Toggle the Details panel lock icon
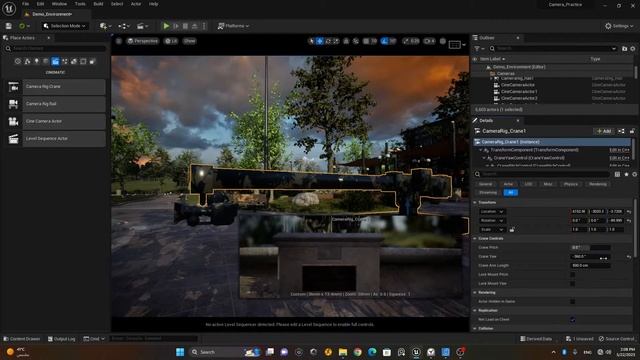 click(x=632, y=131)
